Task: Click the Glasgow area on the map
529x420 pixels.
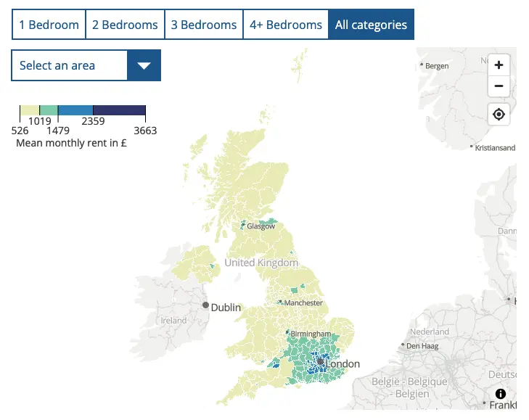Action: 261,226
